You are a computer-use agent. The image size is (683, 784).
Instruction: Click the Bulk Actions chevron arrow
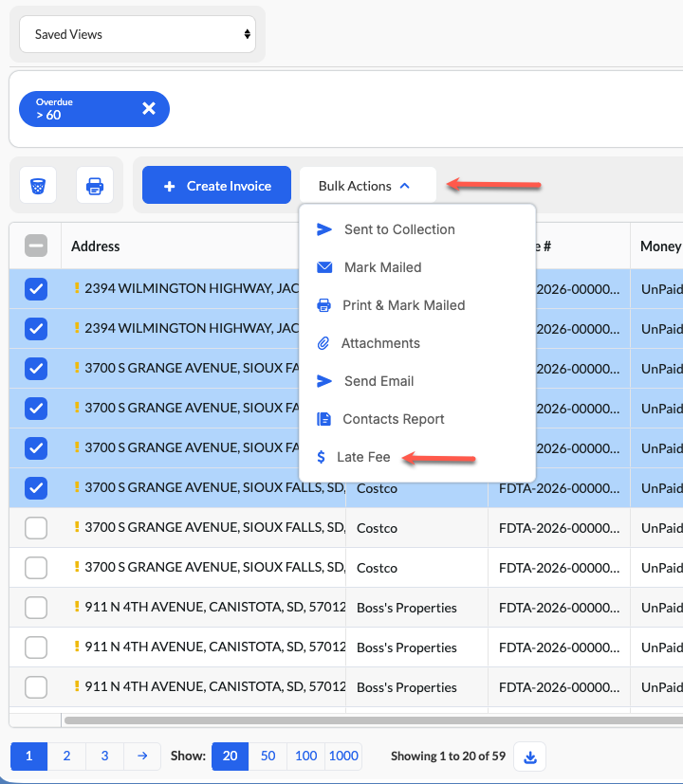coord(405,186)
